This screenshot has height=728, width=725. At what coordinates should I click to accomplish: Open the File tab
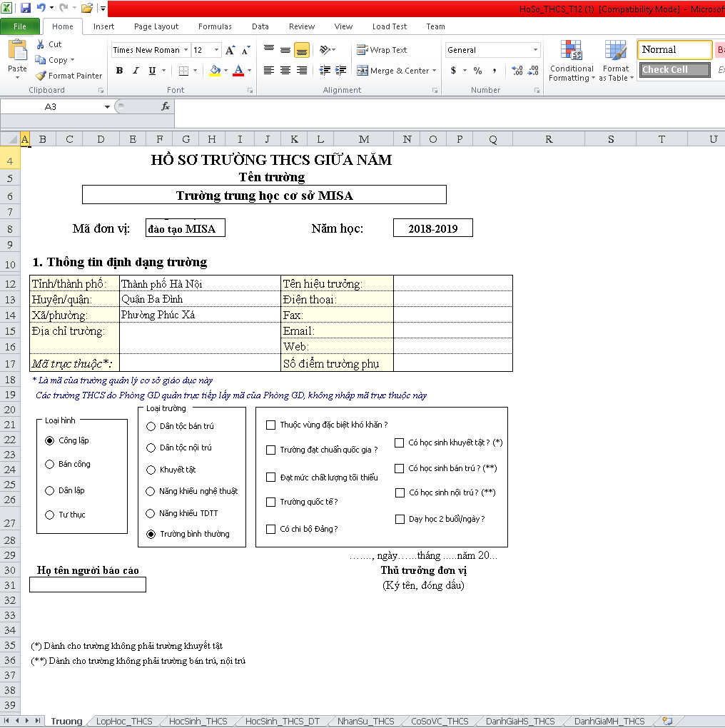[x=20, y=26]
